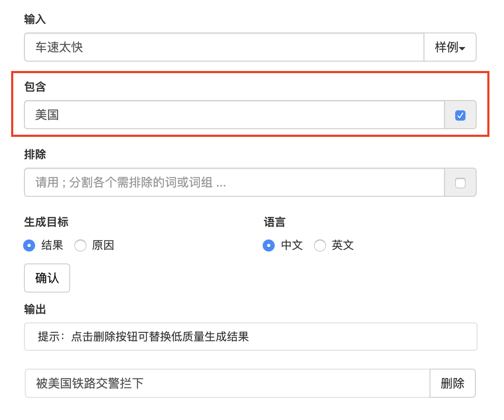Click the small caret arrow beside 样例

462,48
